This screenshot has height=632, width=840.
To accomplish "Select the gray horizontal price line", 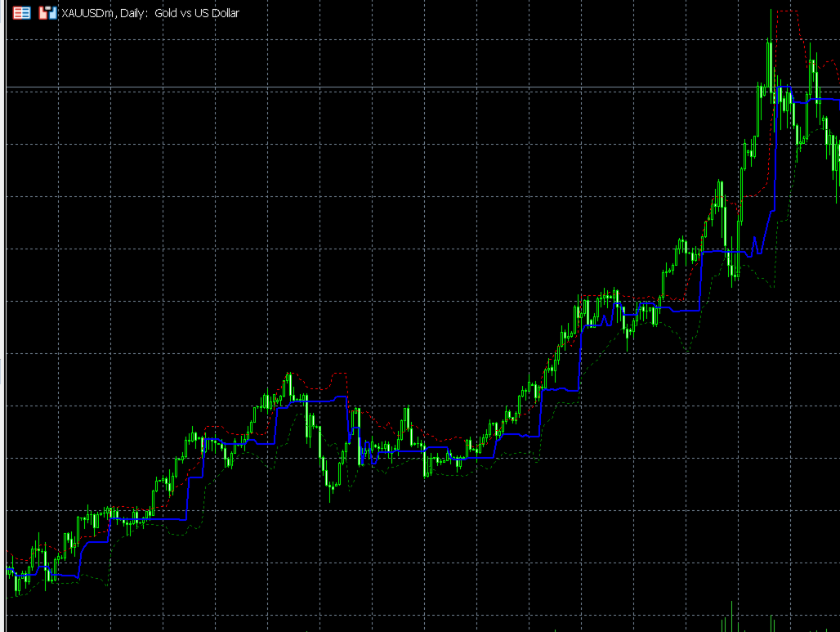I will 422,87.
